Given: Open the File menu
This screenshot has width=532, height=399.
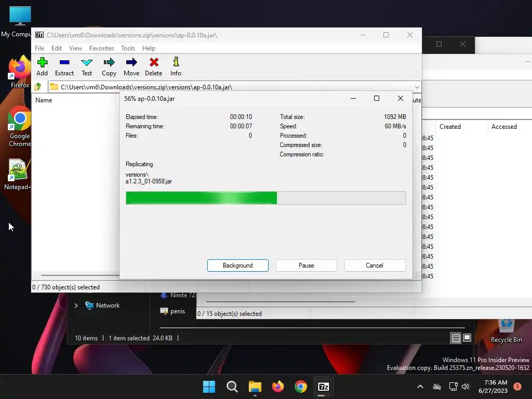Looking at the screenshot, I should click(x=39, y=48).
